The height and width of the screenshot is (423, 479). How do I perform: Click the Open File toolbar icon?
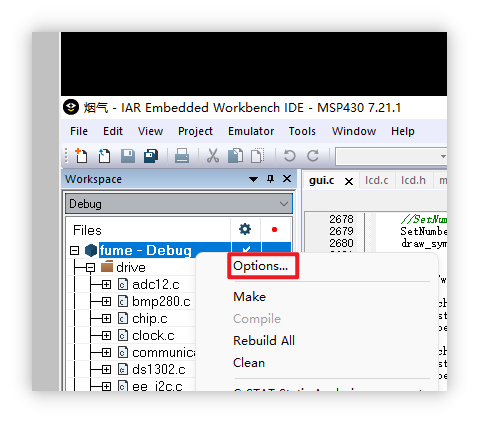(x=104, y=156)
